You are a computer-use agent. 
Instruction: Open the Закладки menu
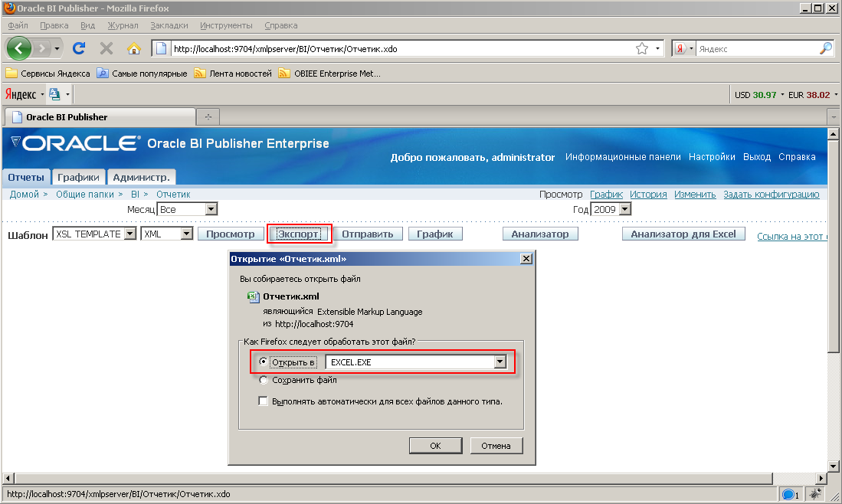pyautogui.click(x=169, y=25)
